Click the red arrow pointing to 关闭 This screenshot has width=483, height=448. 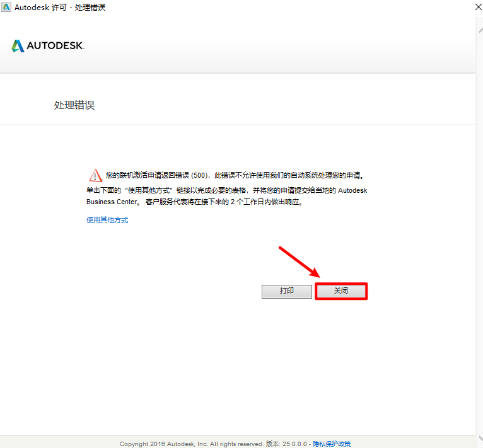click(300, 261)
